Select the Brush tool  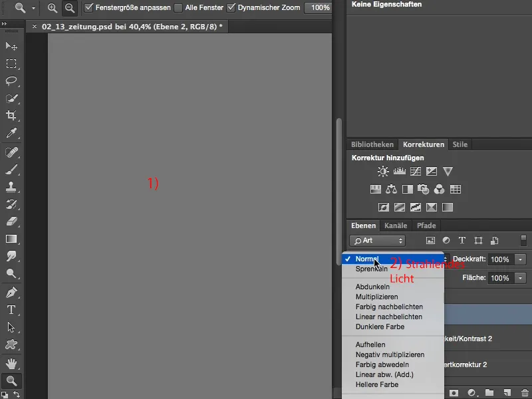(x=11, y=170)
